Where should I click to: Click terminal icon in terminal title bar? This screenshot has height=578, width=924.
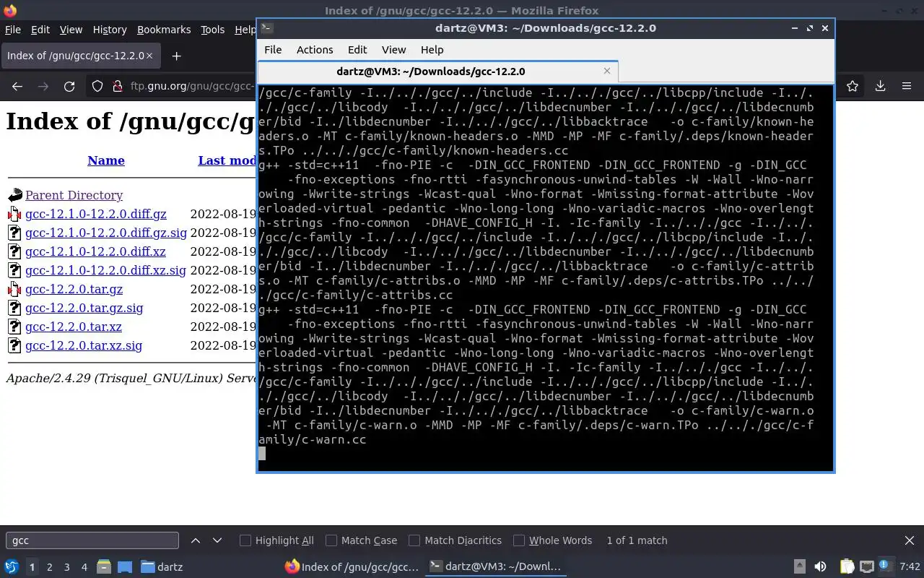click(x=266, y=27)
